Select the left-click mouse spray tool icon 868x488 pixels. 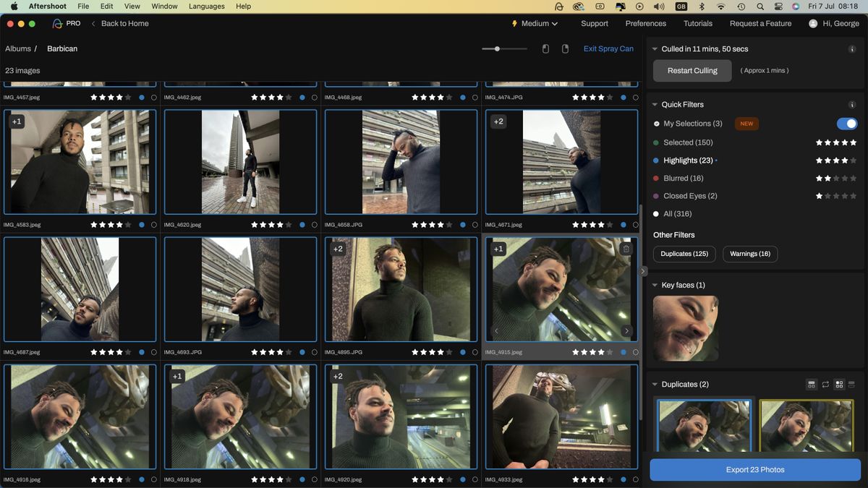click(x=544, y=48)
